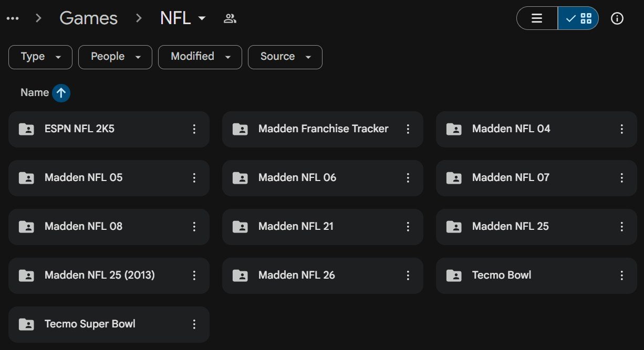
Task: Open more options for Madden NFL 21
Action: [408, 227]
